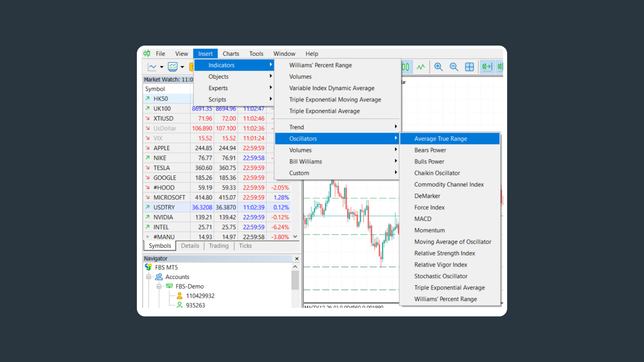This screenshot has height=362, width=644.
Task: Select the USDTRY row in Market Watch
Action: [x=217, y=207]
